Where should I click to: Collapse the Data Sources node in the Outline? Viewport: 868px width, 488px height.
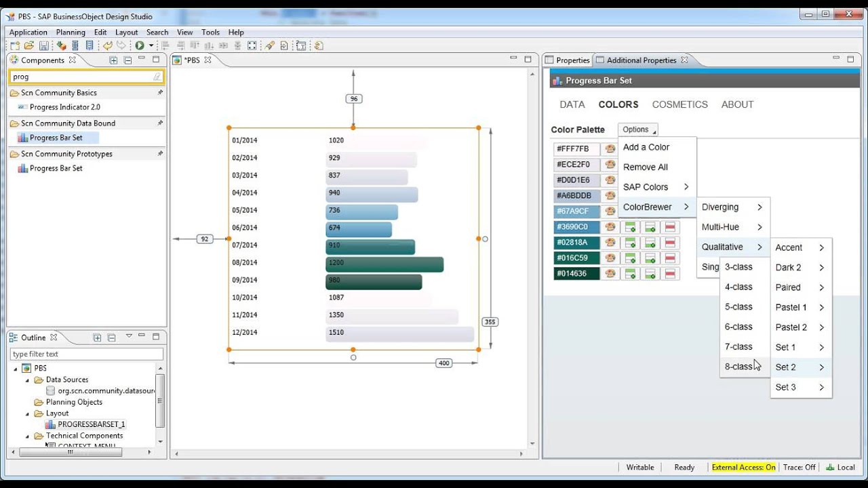click(28, 380)
